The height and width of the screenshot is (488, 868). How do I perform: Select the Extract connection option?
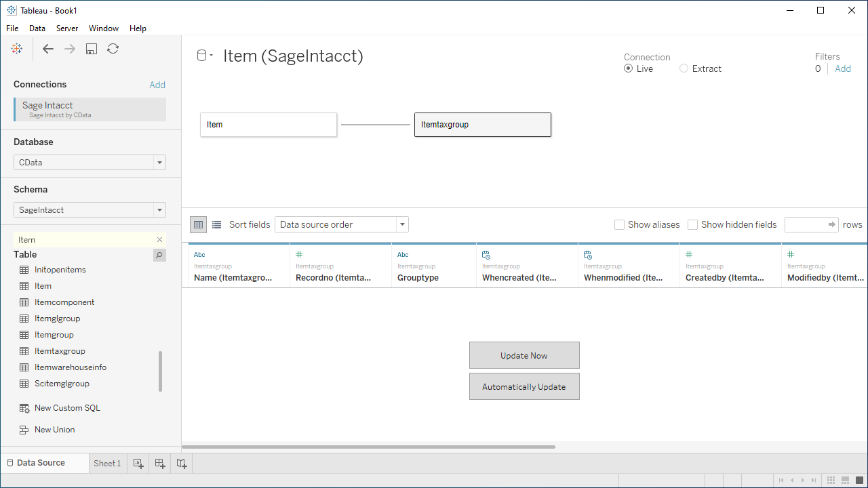[684, 68]
